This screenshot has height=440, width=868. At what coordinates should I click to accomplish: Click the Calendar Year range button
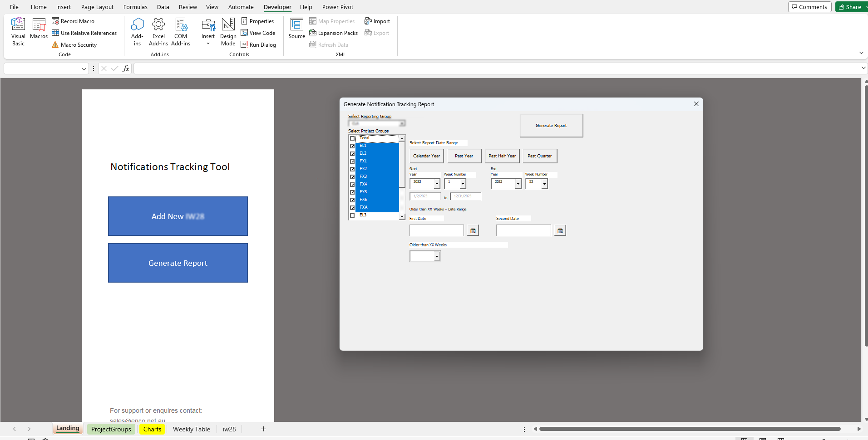tap(427, 156)
